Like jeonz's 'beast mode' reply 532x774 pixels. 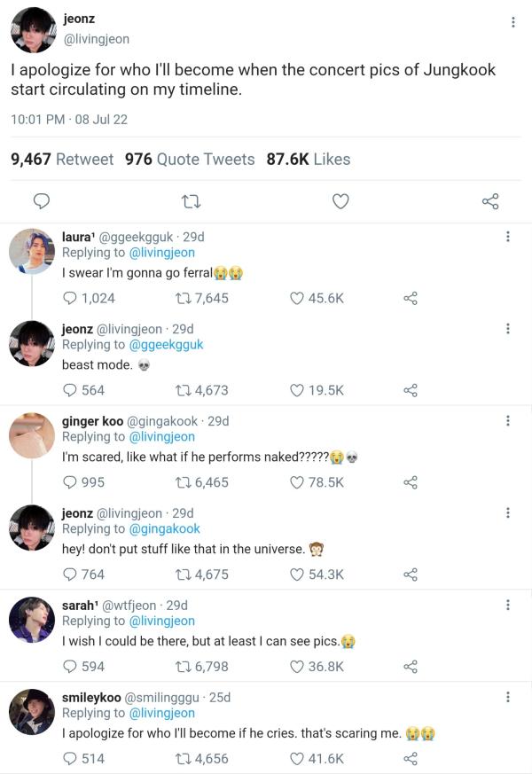[298, 390]
